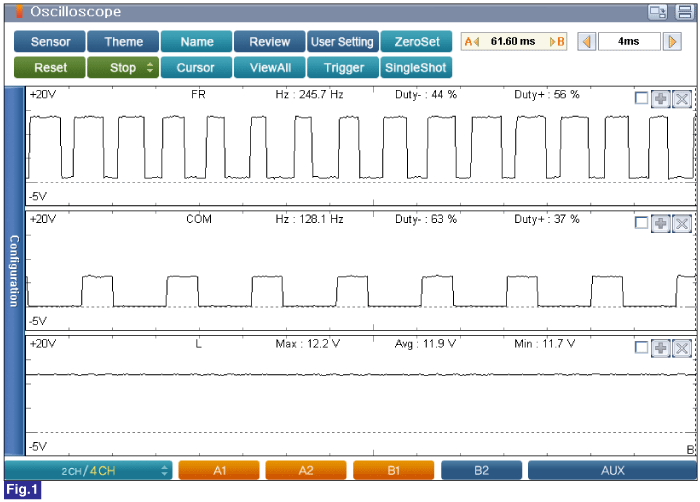Click the SingleShot button
This screenshot has width=700, height=502.
(x=416, y=67)
